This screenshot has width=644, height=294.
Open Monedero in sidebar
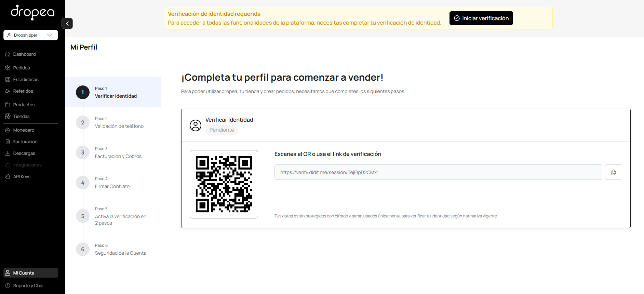click(31, 130)
